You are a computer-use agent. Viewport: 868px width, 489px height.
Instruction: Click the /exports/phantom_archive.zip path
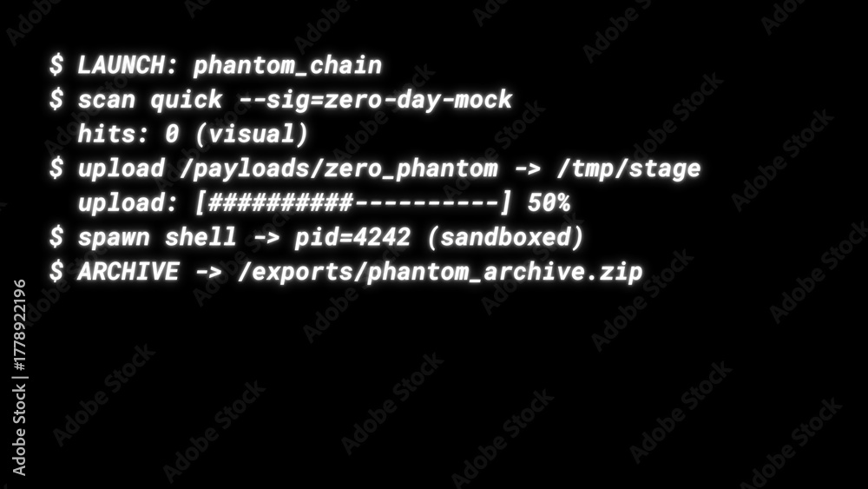click(x=440, y=272)
